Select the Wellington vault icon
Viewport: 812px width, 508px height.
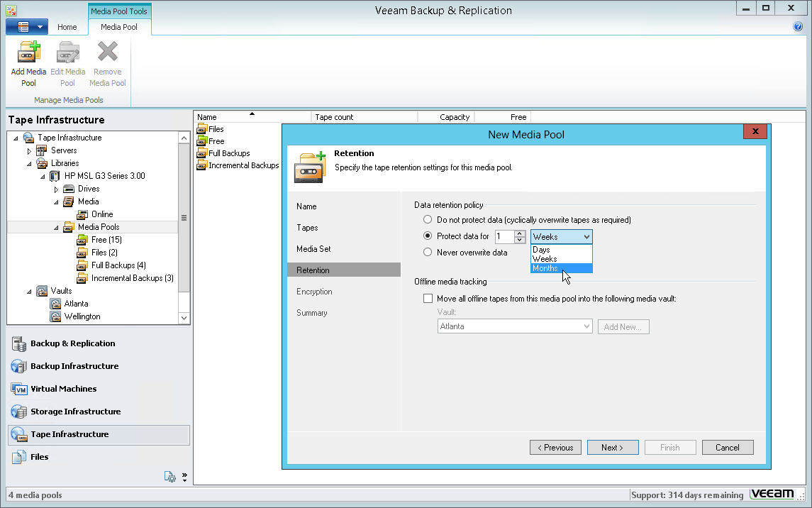click(x=55, y=317)
